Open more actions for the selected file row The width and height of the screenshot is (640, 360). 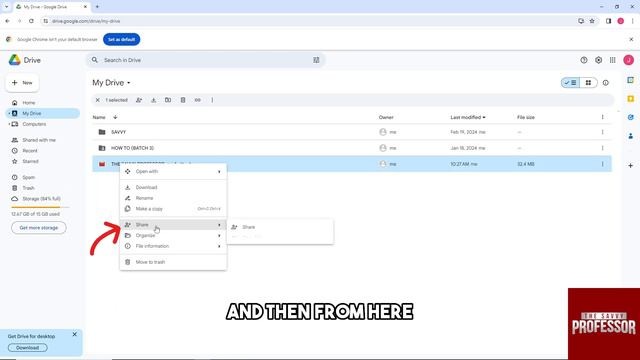[x=602, y=164]
